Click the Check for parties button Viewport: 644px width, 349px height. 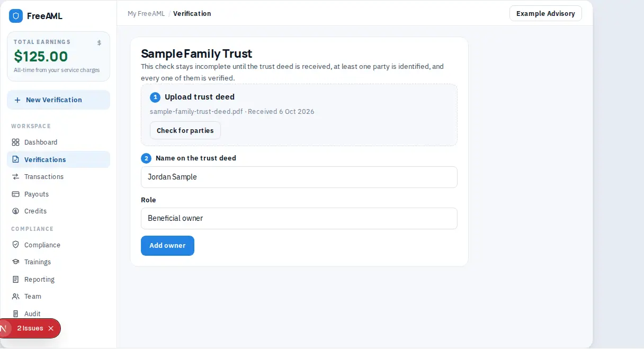(185, 130)
